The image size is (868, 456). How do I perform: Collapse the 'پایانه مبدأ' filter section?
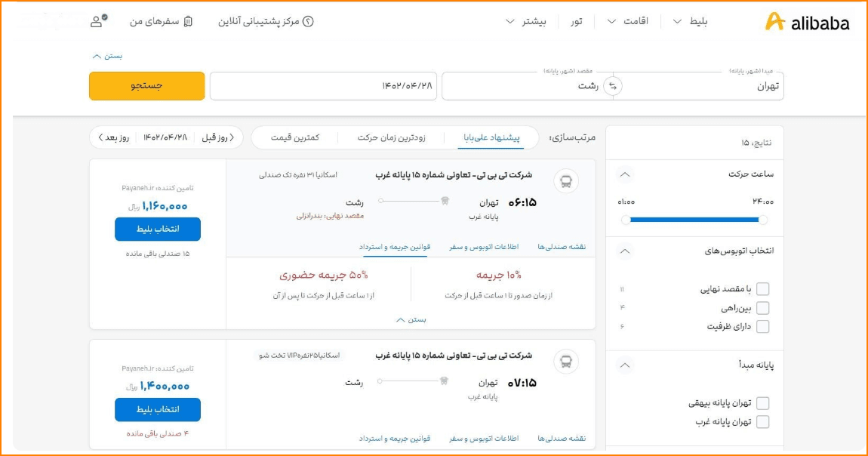pyautogui.click(x=624, y=365)
